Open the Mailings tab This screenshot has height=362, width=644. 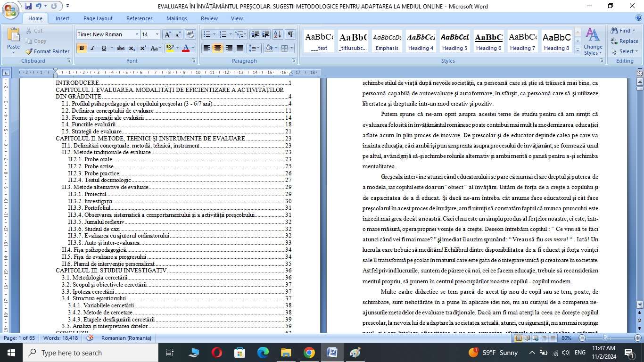click(177, 18)
